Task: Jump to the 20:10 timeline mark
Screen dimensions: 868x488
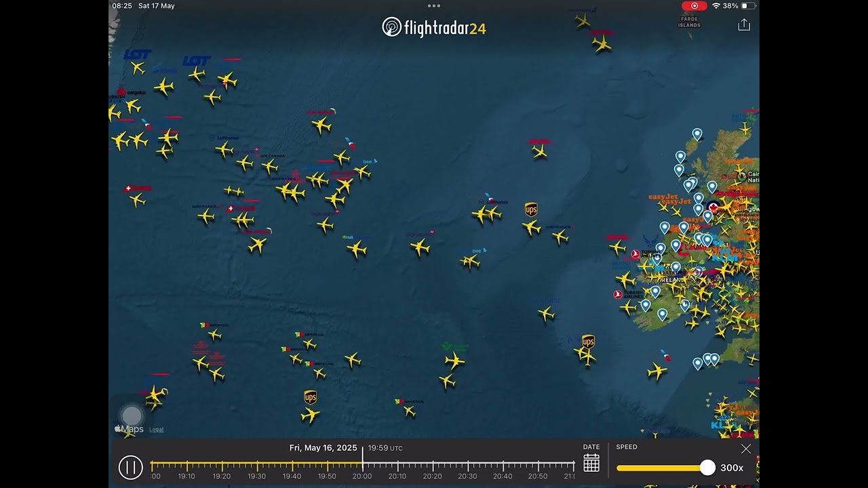Action: [x=397, y=476]
